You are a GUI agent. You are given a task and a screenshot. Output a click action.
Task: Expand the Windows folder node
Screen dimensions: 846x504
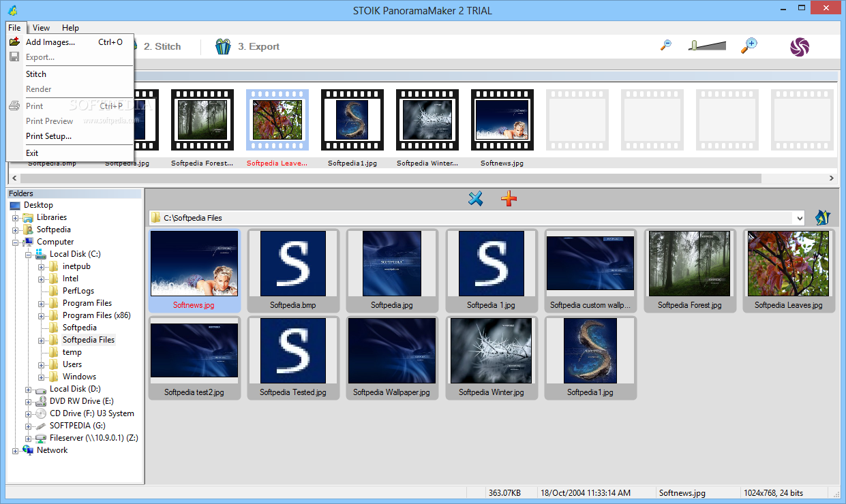click(42, 377)
